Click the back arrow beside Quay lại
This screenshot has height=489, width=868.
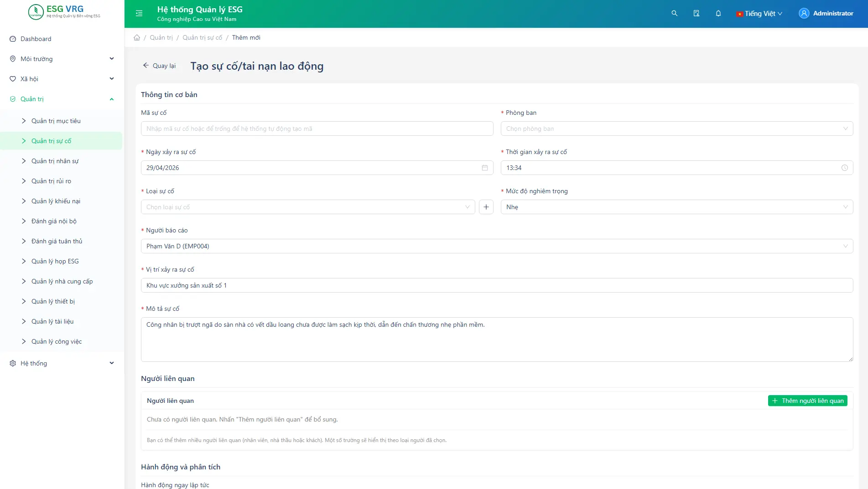click(x=146, y=66)
